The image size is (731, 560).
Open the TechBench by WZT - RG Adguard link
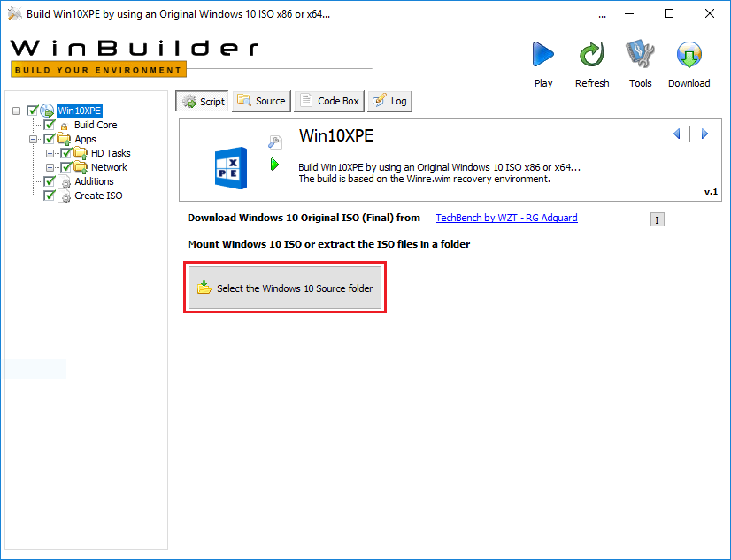[507, 218]
